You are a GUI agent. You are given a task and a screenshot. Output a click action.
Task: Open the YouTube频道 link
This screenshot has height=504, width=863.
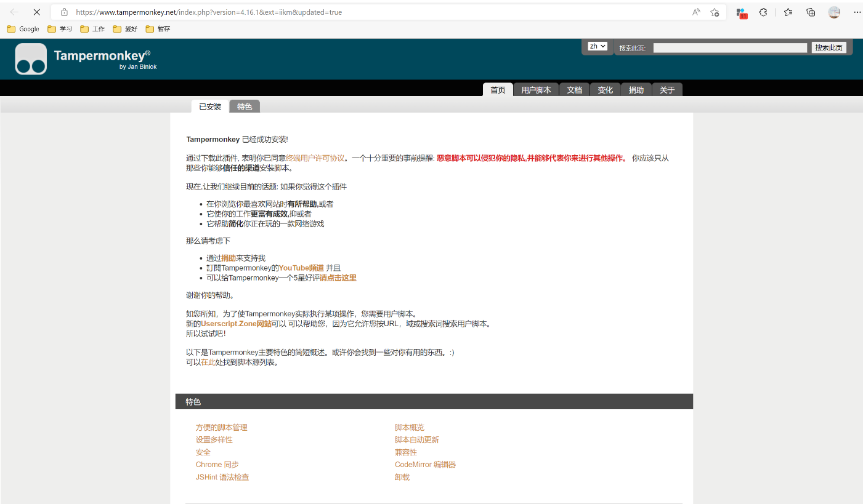(301, 268)
